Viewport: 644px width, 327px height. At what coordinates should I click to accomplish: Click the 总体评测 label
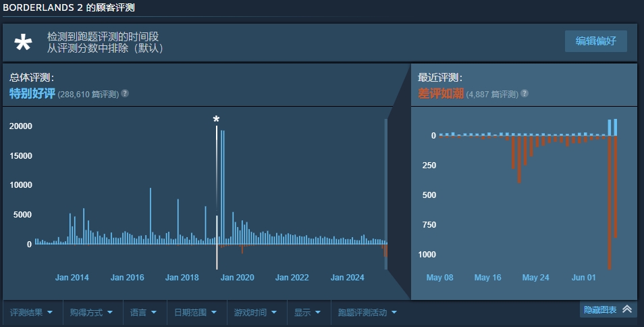coord(32,77)
